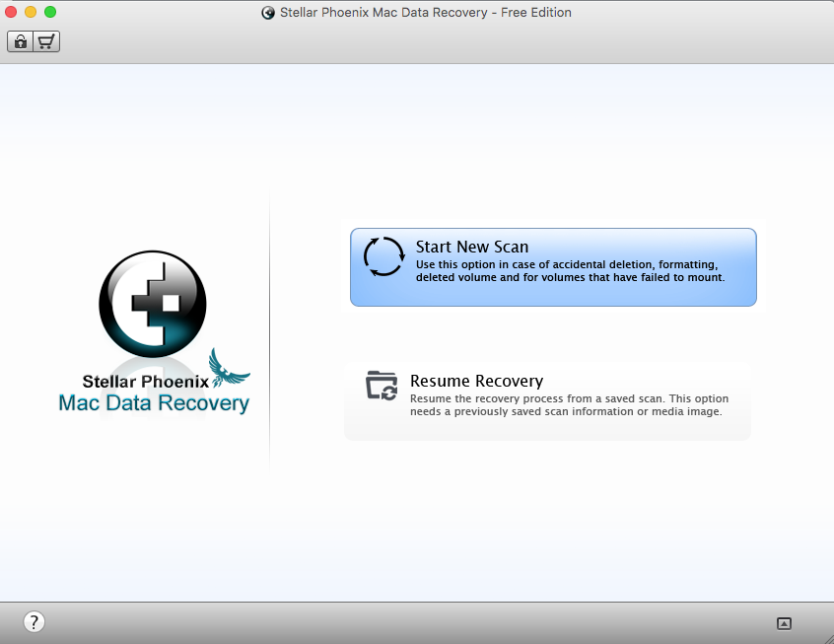Click the window title Stellar Phoenix Mac Data Recovery
This screenshot has width=834, height=644.
[425, 12]
